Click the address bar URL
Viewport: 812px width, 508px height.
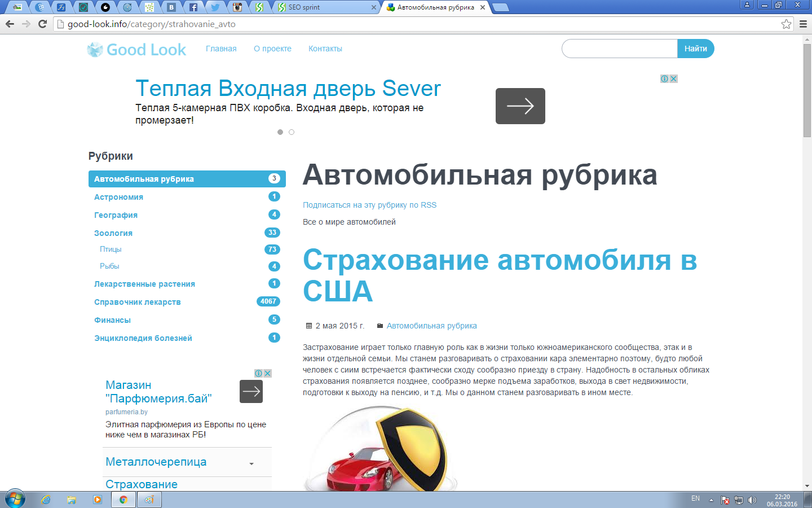[x=152, y=24]
